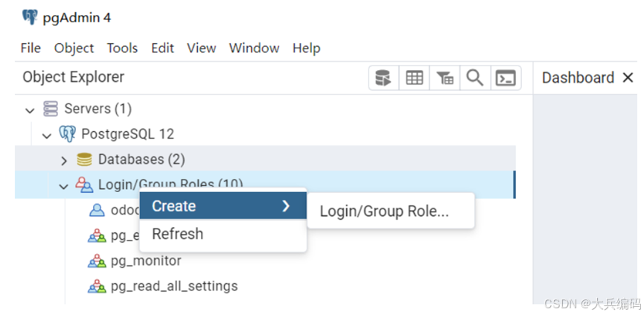
Task: Open the Edit menu
Action: [162, 48]
